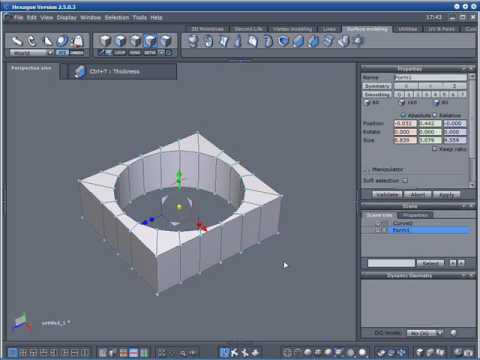Click the Validate button in Properties panel
Viewport: 480px width, 360px height.
click(387, 194)
